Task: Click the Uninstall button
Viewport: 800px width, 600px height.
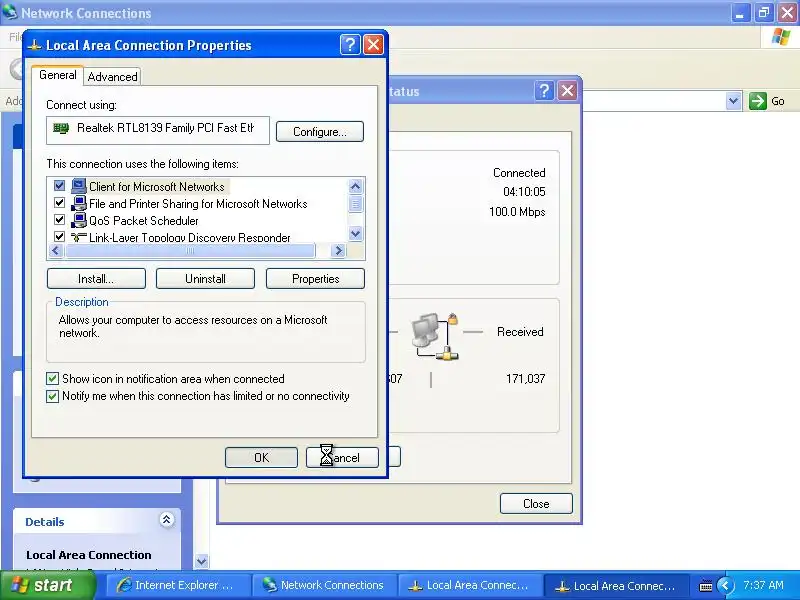Action: coord(205,279)
